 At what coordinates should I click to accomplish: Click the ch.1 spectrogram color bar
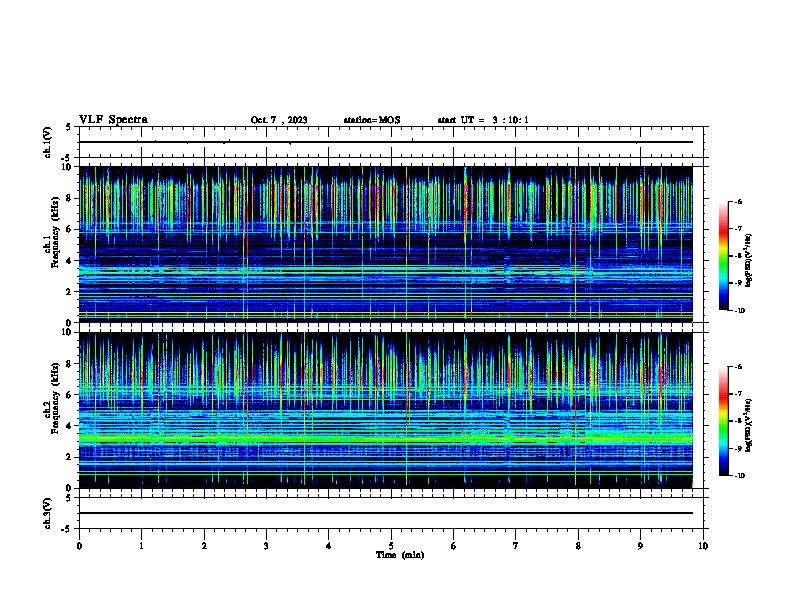click(x=724, y=256)
